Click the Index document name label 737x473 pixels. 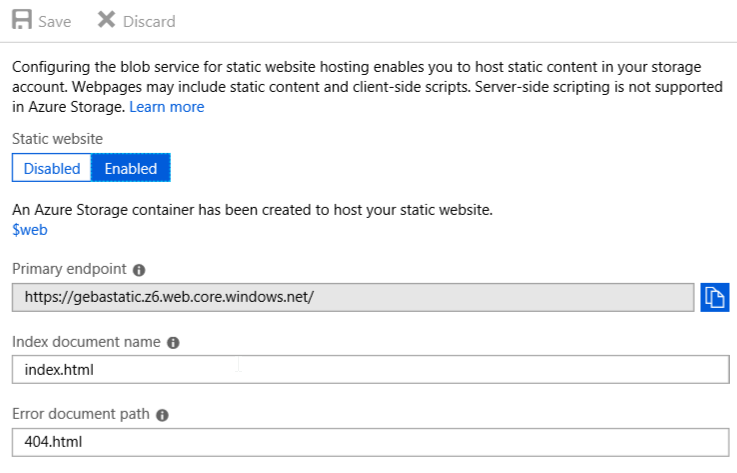(86, 342)
